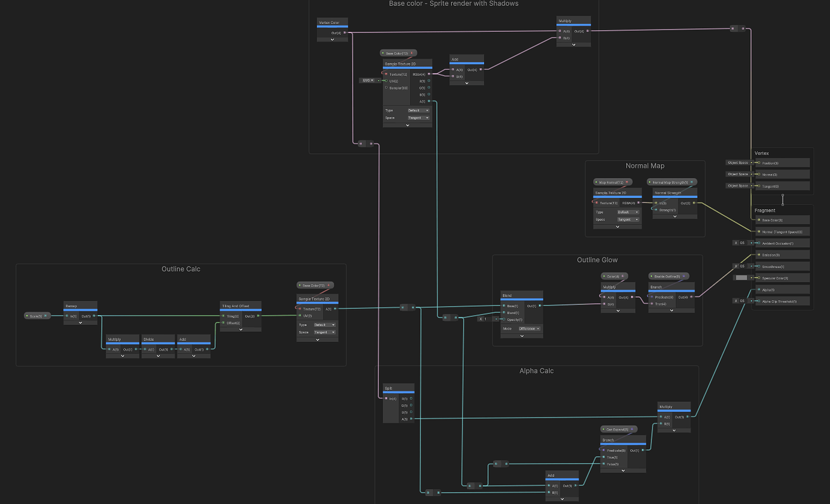830x504 pixels.
Task: Click the Specular Color gray swatch
Action: point(741,278)
